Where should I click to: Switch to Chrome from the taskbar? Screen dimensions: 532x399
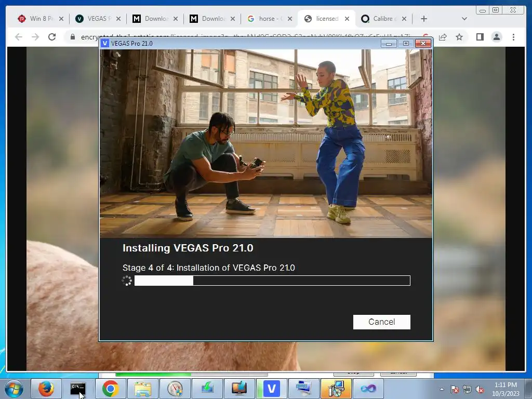tap(110, 389)
